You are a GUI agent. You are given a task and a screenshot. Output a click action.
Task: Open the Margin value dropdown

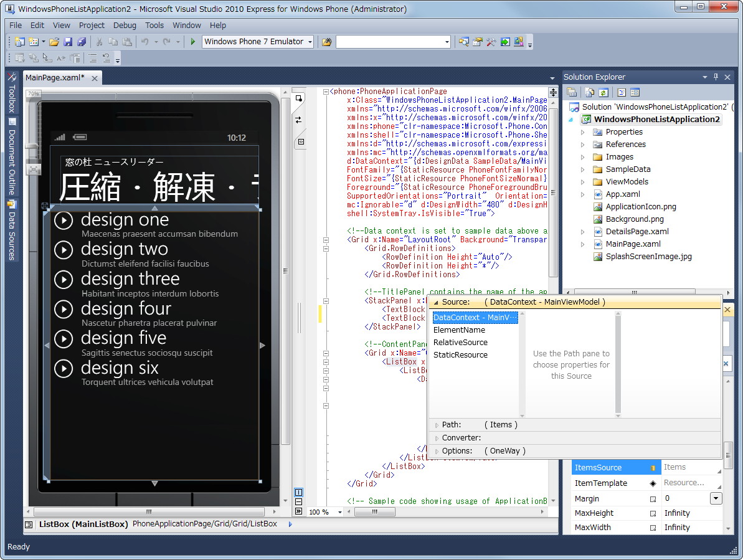pyautogui.click(x=716, y=498)
